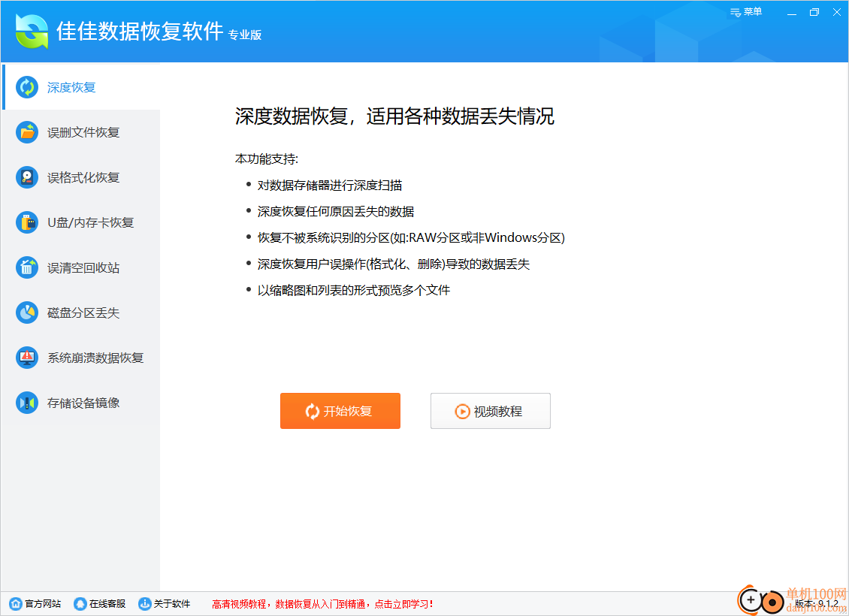
Task: Click the customer service icon beside 在线客服
Action: pyautogui.click(x=80, y=603)
